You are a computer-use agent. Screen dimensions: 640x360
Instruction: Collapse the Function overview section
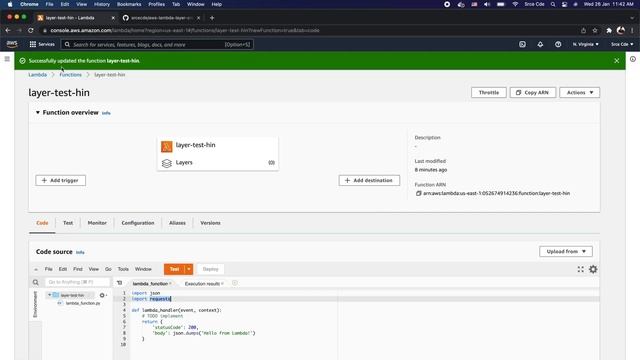point(38,113)
